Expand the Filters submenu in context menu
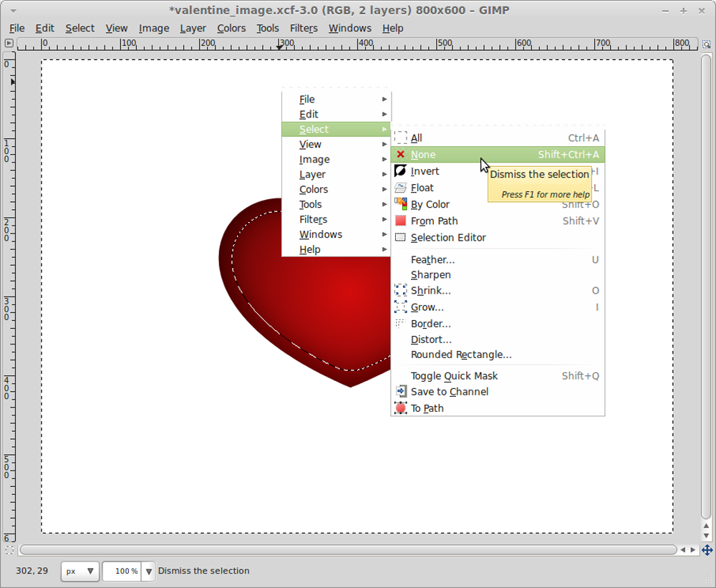This screenshot has height=588, width=716. point(313,219)
